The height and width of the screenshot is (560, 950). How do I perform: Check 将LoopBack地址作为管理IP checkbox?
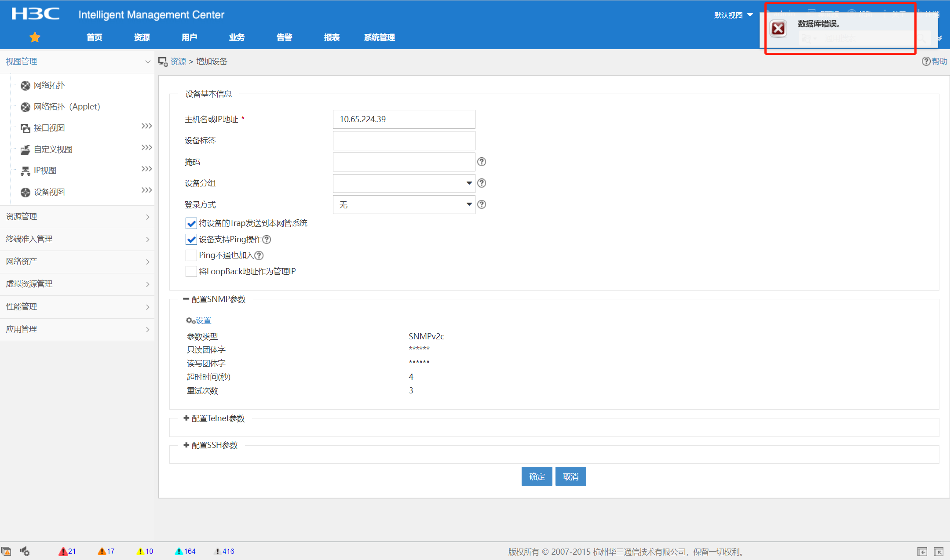tap(191, 272)
